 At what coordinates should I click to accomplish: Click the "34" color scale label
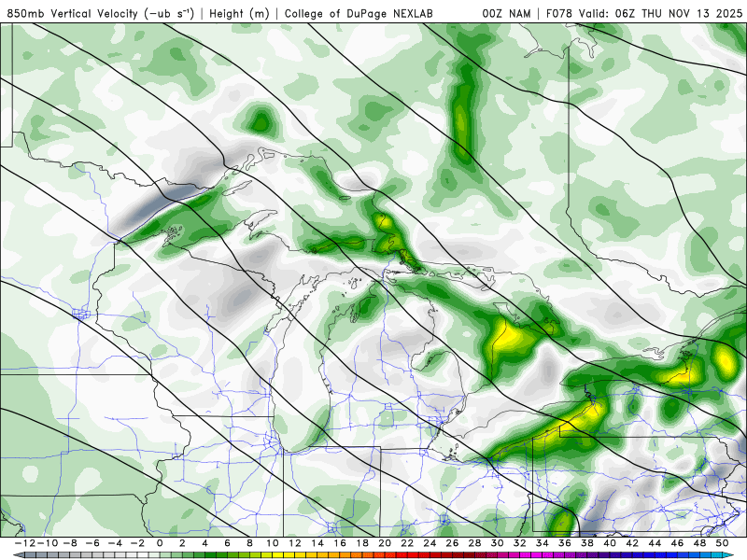tap(543, 543)
